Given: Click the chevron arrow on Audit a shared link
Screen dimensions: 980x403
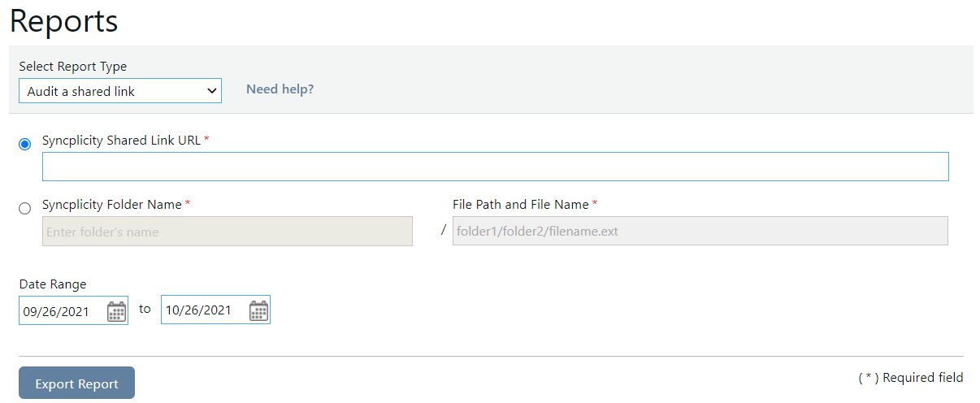Looking at the screenshot, I should click(x=211, y=91).
